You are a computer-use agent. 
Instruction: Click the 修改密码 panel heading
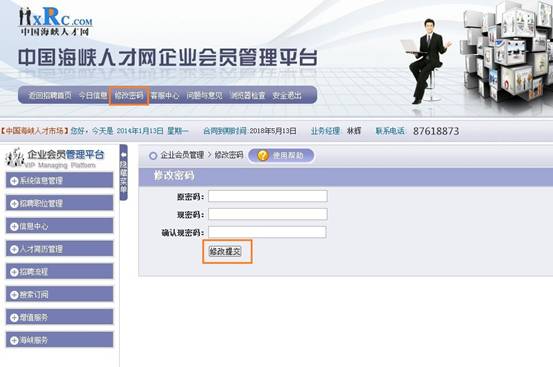[x=174, y=176]
